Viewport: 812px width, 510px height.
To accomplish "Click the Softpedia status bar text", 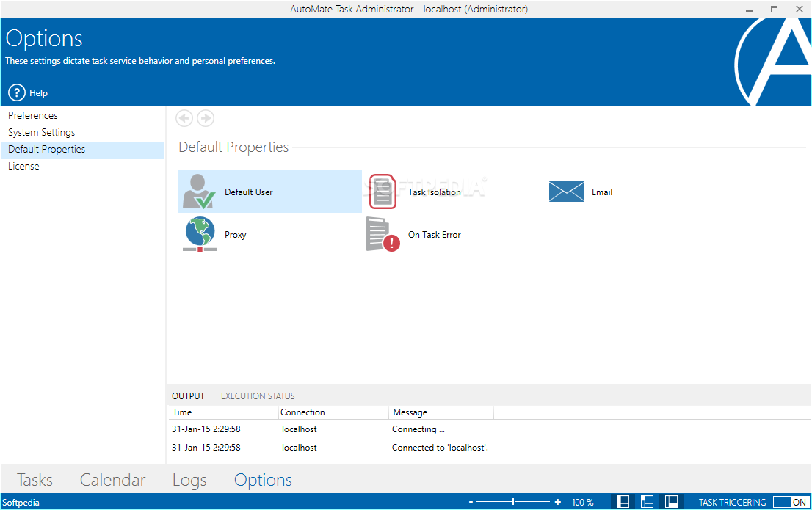I will [21, 502].
